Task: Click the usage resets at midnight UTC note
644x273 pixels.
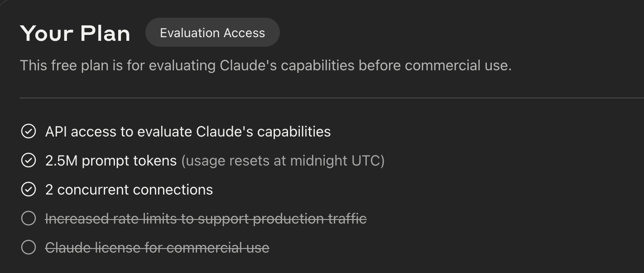Action: [x=283, y=161]
